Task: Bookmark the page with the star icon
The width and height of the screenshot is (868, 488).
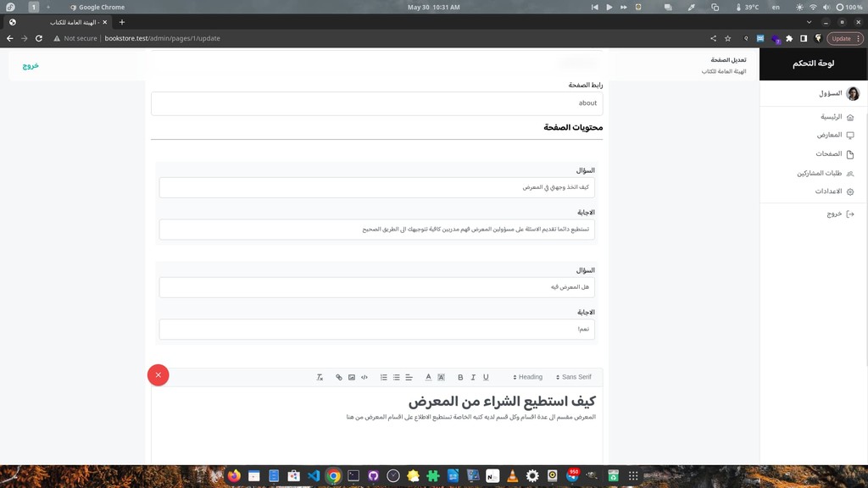Action: [x=728, y=38]
